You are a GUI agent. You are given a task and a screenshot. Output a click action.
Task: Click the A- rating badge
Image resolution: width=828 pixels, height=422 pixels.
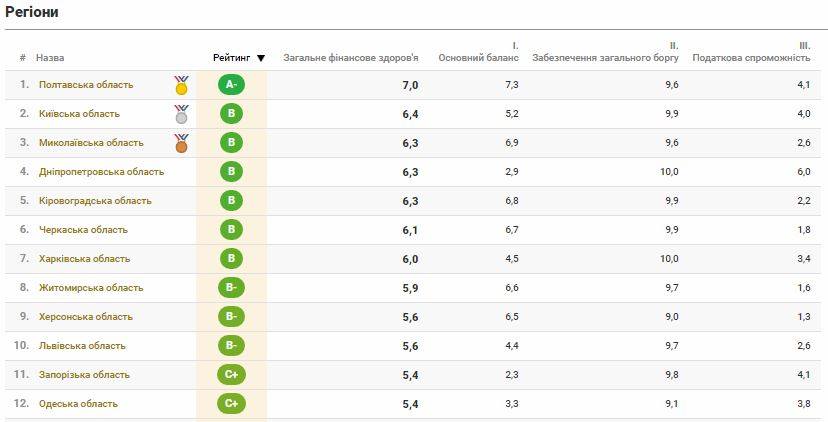(231, 85)
